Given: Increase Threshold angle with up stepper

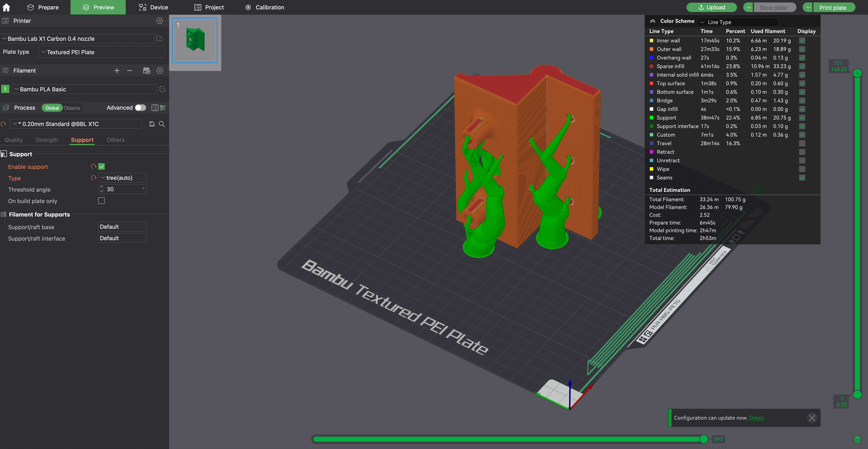Looking at the screenshot, I should tap(102, 186).
